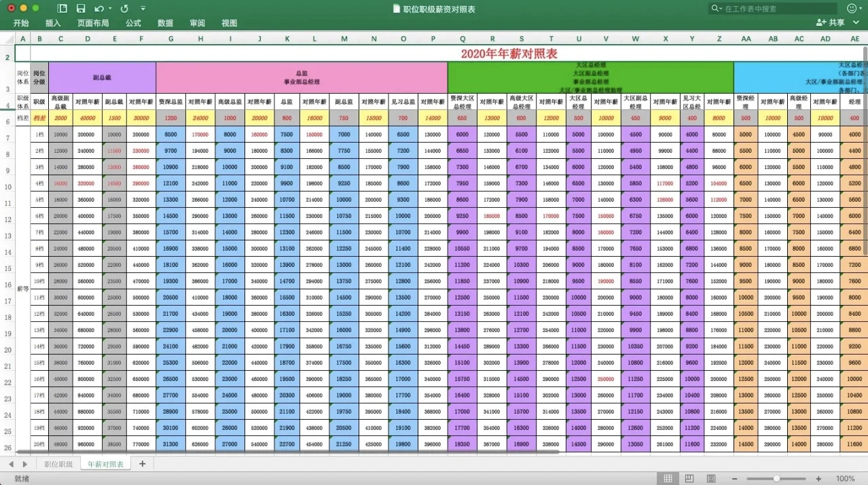The image size is (868, 485).
Task: Click the 高级副总裁 header cell
Action: click(x=60, y=102)
